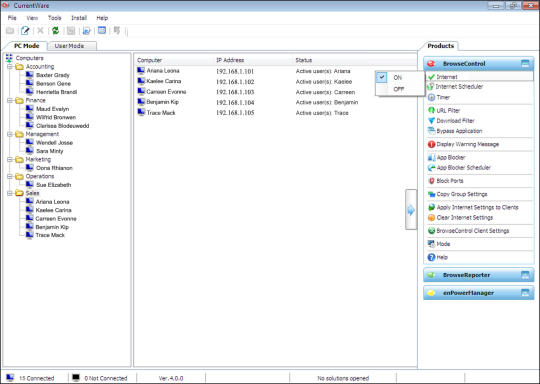Collapse the Management folder node
540x384 pixels.
[x=10, y=134]
